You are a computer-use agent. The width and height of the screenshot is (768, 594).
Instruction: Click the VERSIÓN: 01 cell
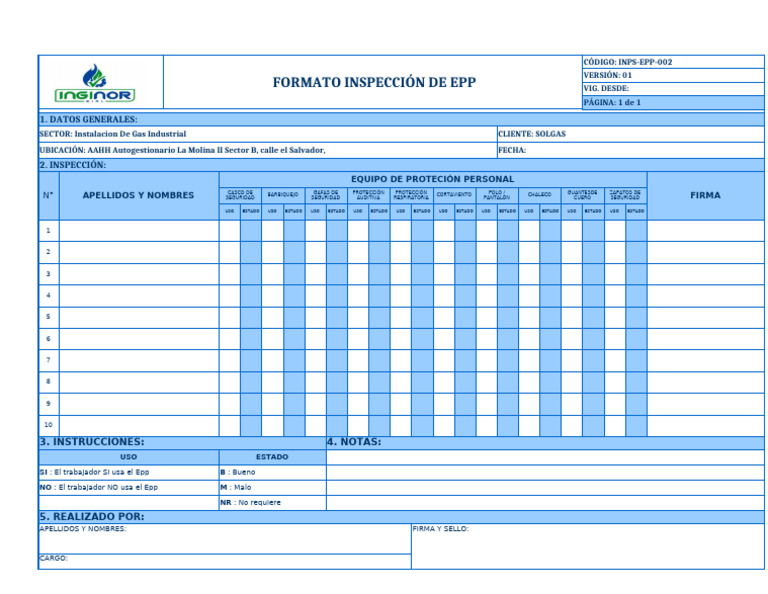pyautogui.click(x=673, y=75)
